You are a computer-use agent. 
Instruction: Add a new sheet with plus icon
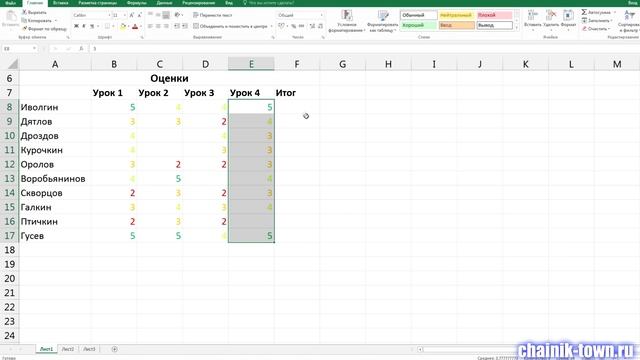coord(115,349)
